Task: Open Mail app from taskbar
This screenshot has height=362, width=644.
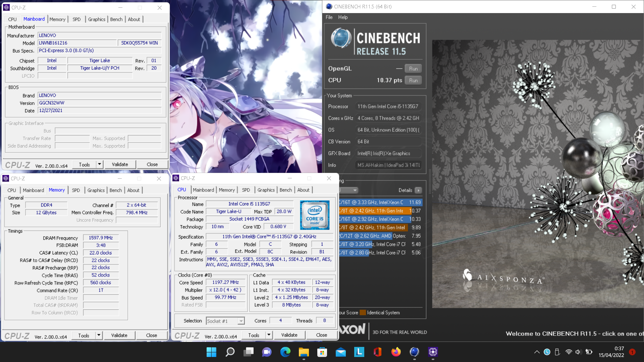Action: [x=341, y=352]
